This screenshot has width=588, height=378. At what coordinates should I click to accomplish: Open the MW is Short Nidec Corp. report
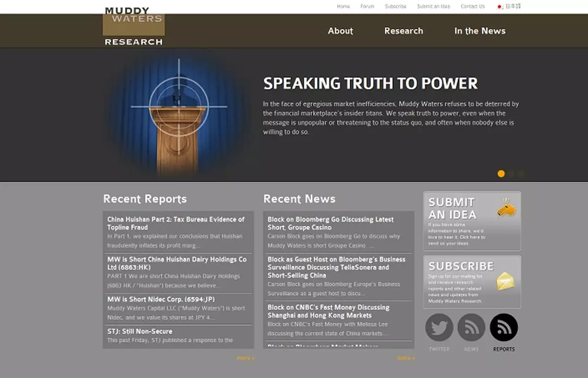[161, 299]
